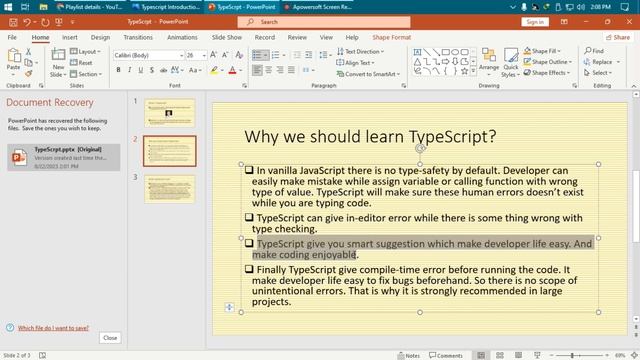The image size is (640, 360).
Task: Toggle text Shadow formatting
Action: tap(152, 70)
